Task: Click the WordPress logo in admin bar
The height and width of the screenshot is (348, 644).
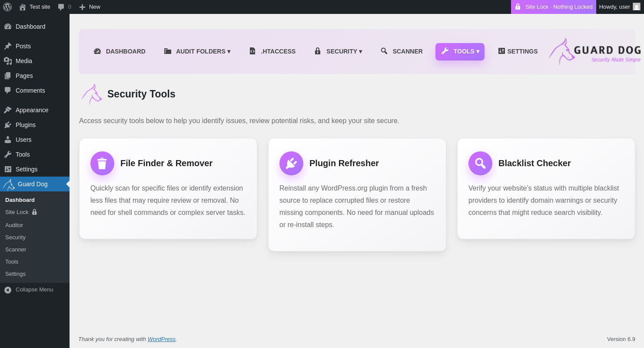Action: click(7, 7)
